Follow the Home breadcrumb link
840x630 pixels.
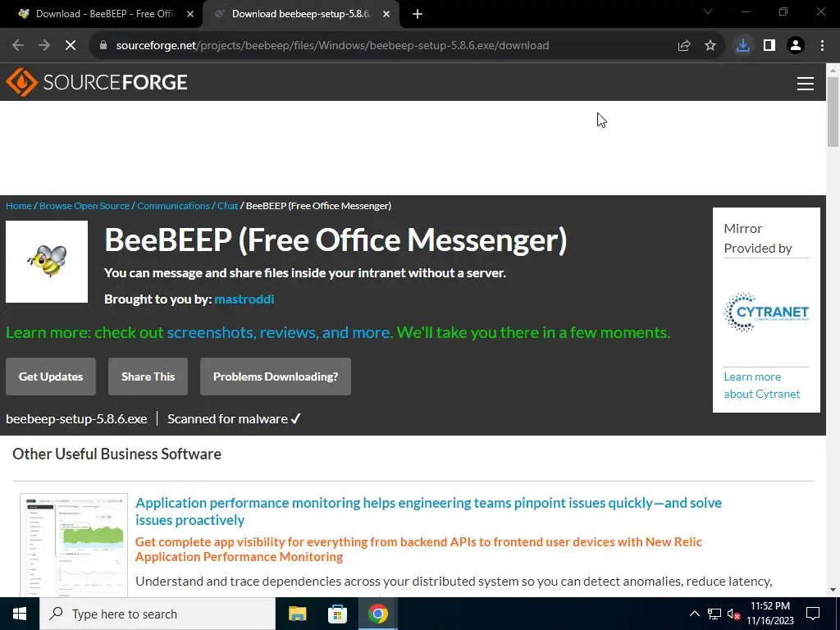coord(19,206)
